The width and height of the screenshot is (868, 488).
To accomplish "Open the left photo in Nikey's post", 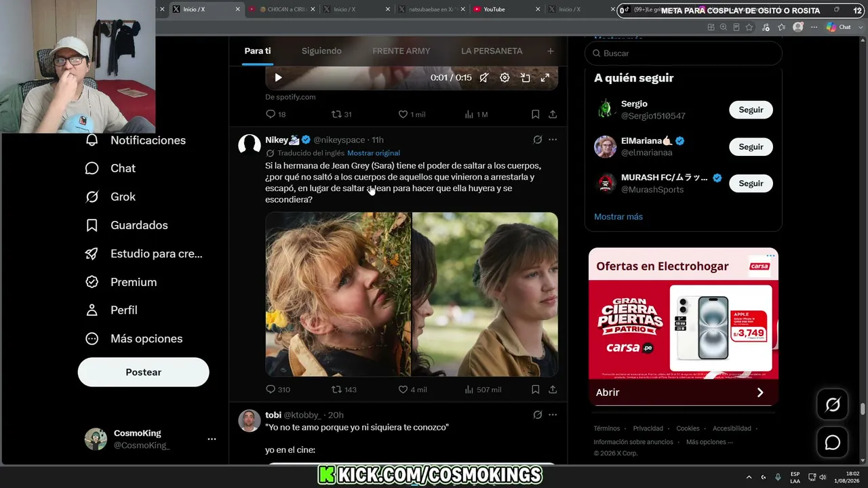I will (x=338, y=294).
